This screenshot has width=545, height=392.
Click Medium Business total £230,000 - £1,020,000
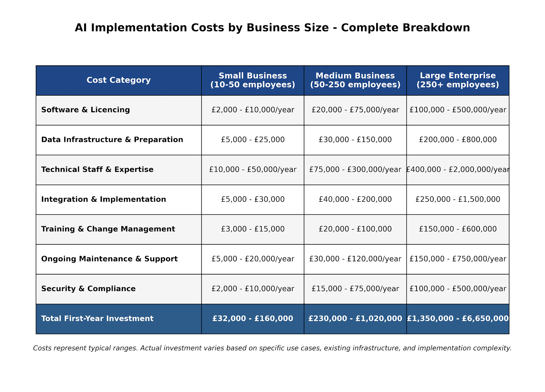pyautogui.click(x=355, y=319)
